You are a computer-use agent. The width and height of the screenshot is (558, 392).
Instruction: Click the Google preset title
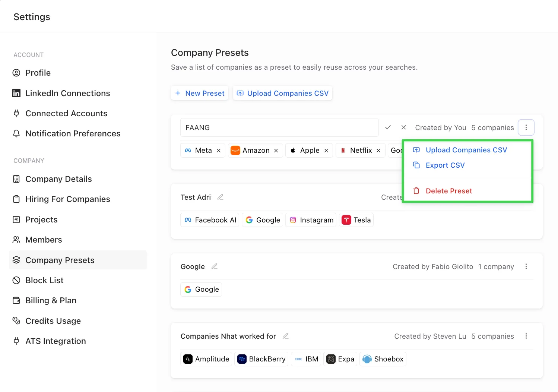click(193, 266)
